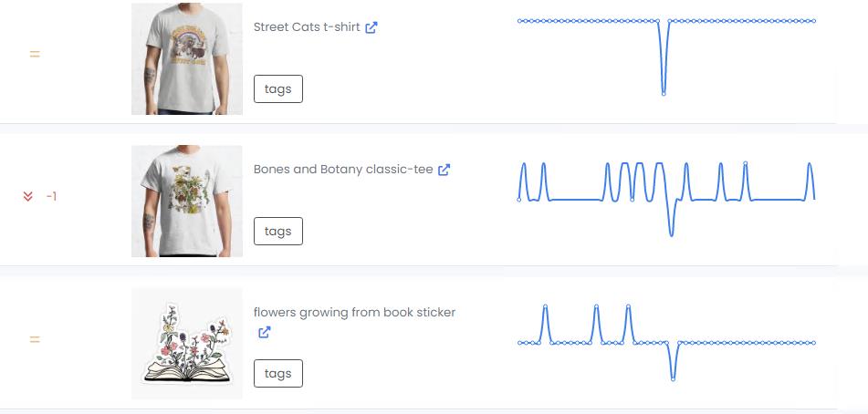Select the Bones and Botany shirt thumbnail
Image resolution: width=868 pixels, height=414 pixels.
click(187, 201)
